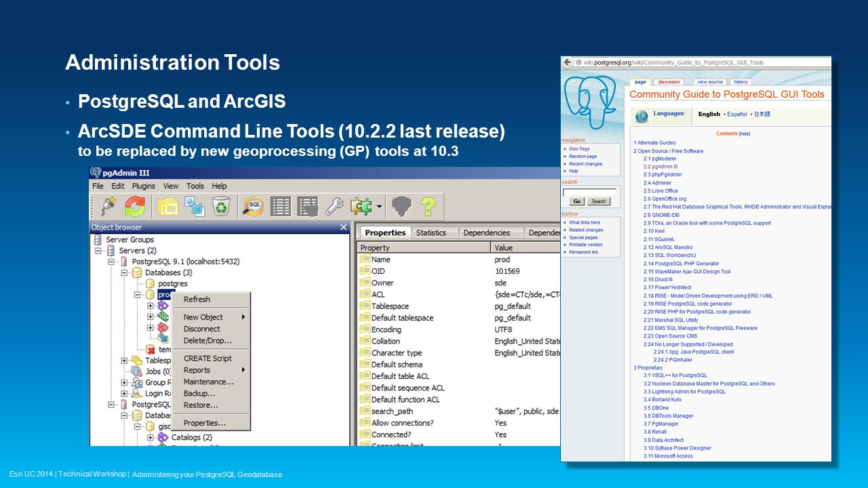Click the Maintenance wrench toolbar icon
This screenshot has width=868, height=488.
pyautogui.click(x=334, y=206)
